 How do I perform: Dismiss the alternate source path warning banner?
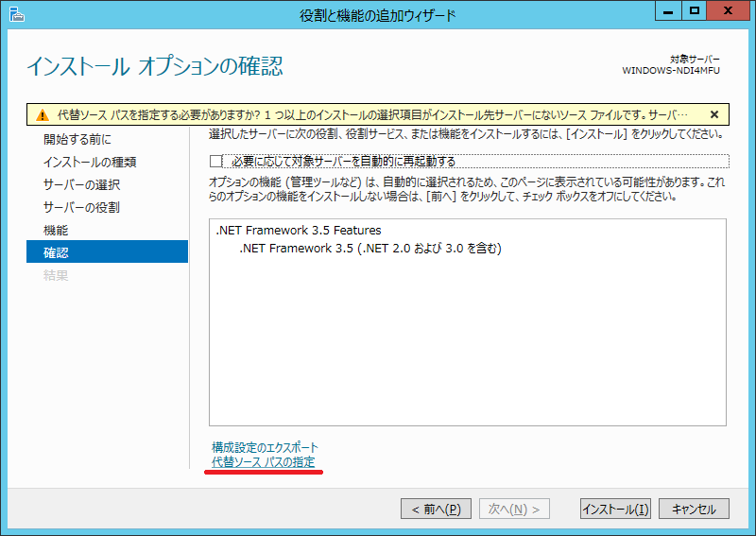tap(714, 114)
